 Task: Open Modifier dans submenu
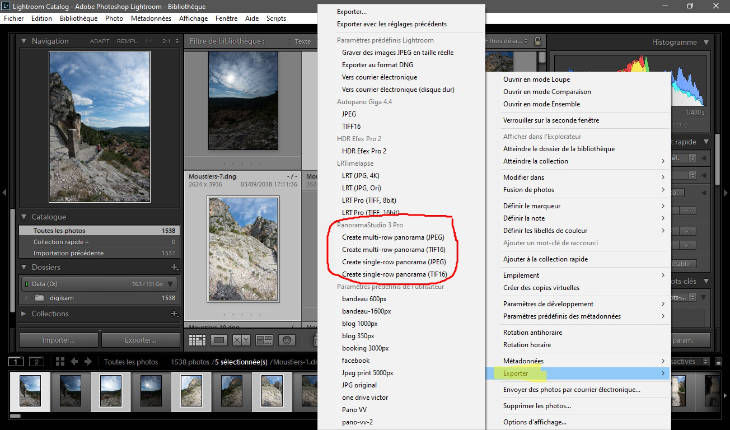point(577,177)
